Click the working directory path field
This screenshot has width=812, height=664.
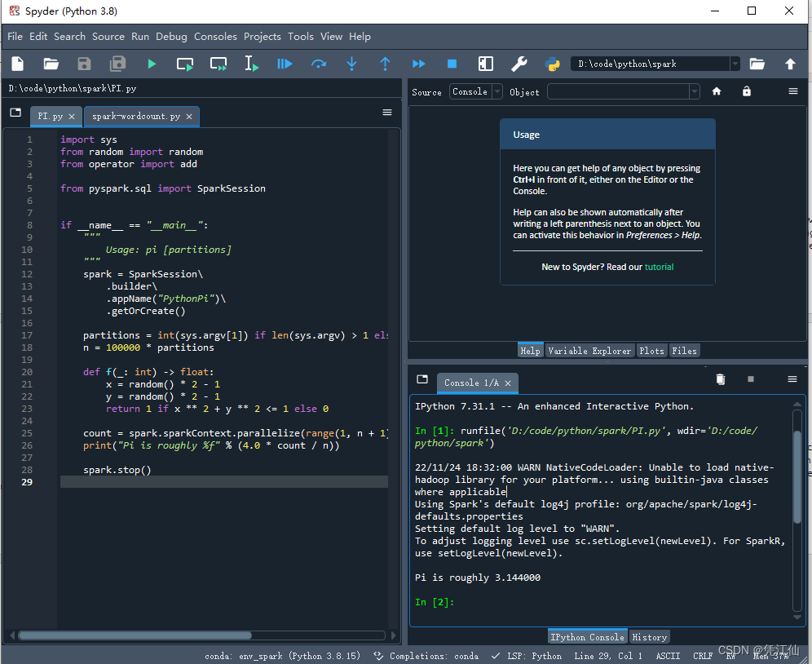651,64
